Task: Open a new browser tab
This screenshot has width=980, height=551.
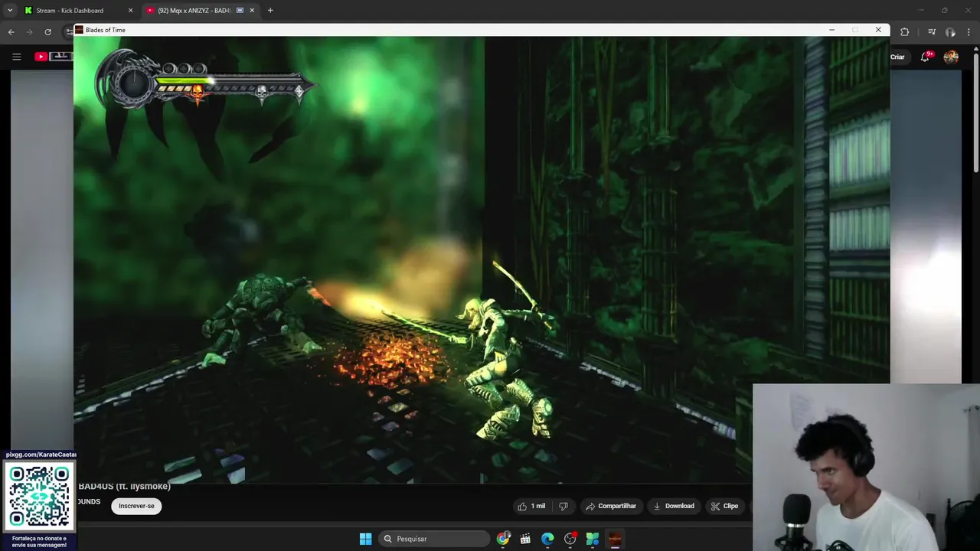Action: coord(270,11)
